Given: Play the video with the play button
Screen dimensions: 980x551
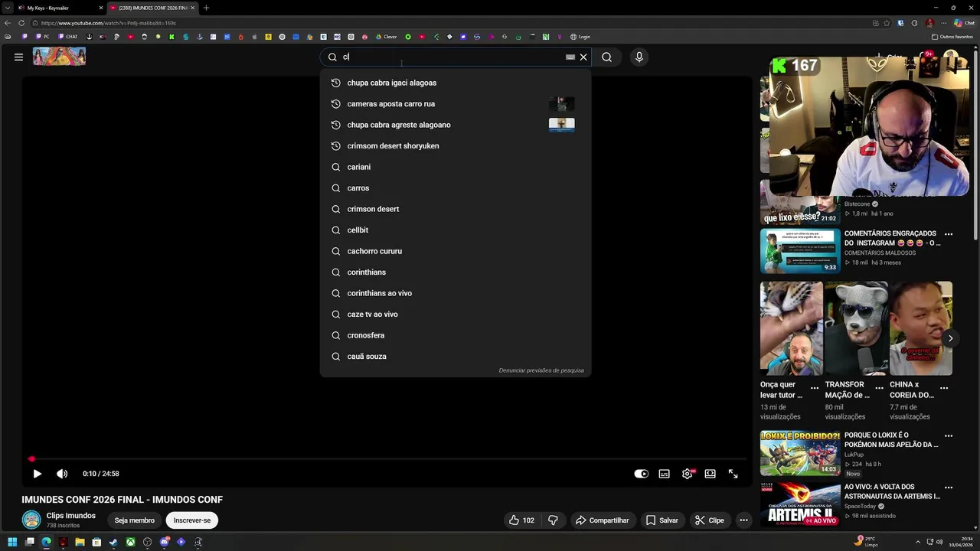Looking at the screenshot, I should pyautogui.click(x=37, y=474).
